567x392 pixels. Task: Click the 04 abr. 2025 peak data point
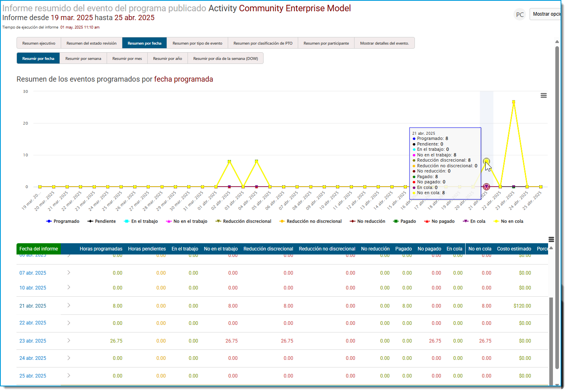click(256, 161)
